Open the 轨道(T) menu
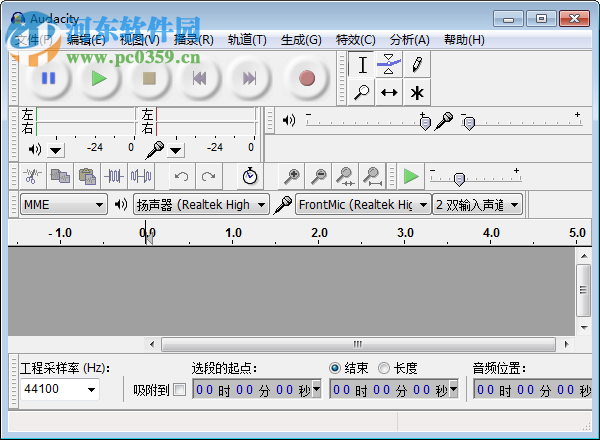 pyautogui.click(x=247, y=39)
